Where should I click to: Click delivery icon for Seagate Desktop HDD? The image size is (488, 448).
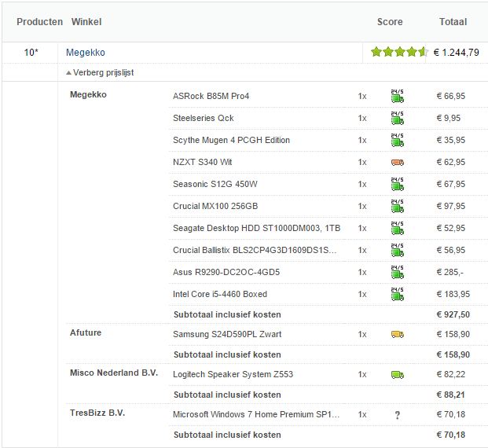pyautogui.click(x=398, y=228)
